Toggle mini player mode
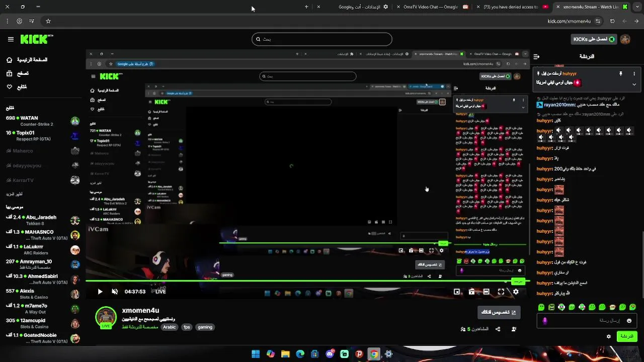 [457, 292]
